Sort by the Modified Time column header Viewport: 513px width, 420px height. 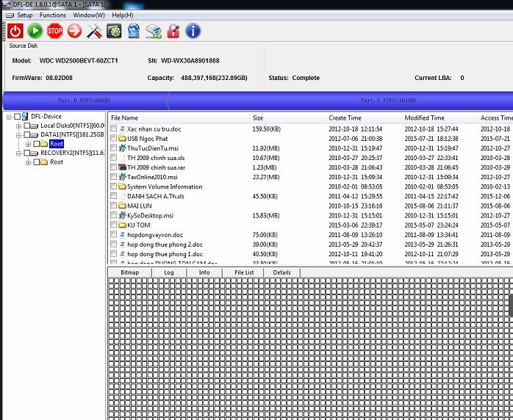click(439, 118)
